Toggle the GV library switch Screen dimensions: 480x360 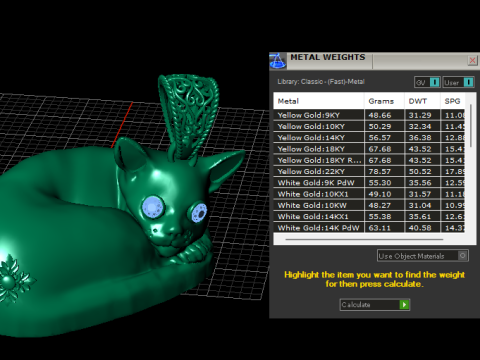tap(427, 82)
